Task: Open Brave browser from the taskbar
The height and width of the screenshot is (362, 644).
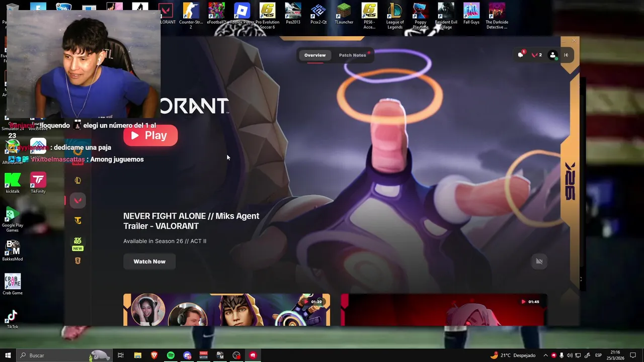Action: click(x=154, y=355)
